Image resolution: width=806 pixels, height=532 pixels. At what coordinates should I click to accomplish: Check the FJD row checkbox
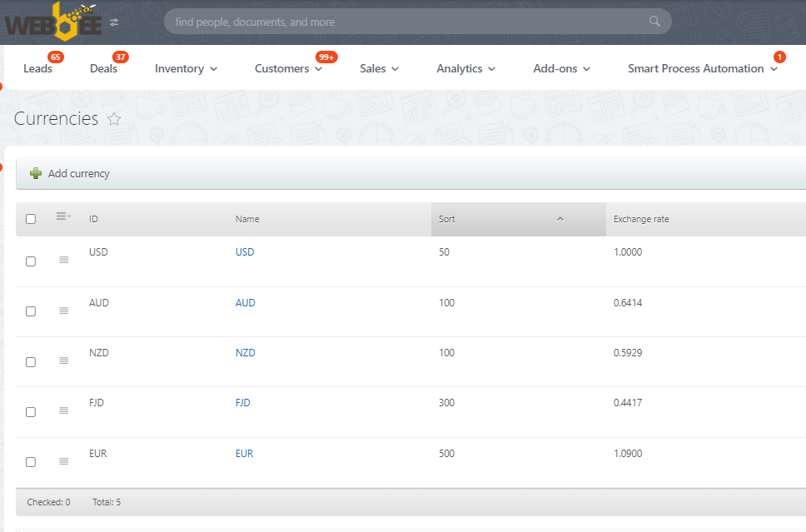(31, 412)
